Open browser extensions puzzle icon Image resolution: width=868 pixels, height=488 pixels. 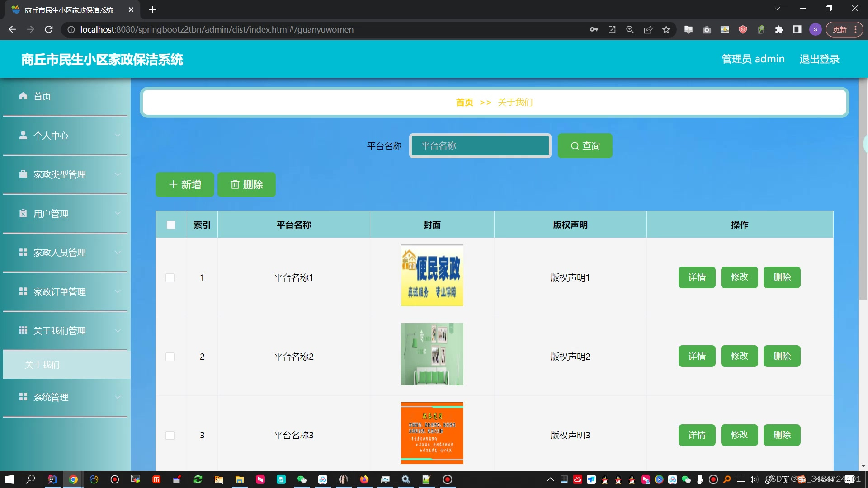(x=779, y=30)
